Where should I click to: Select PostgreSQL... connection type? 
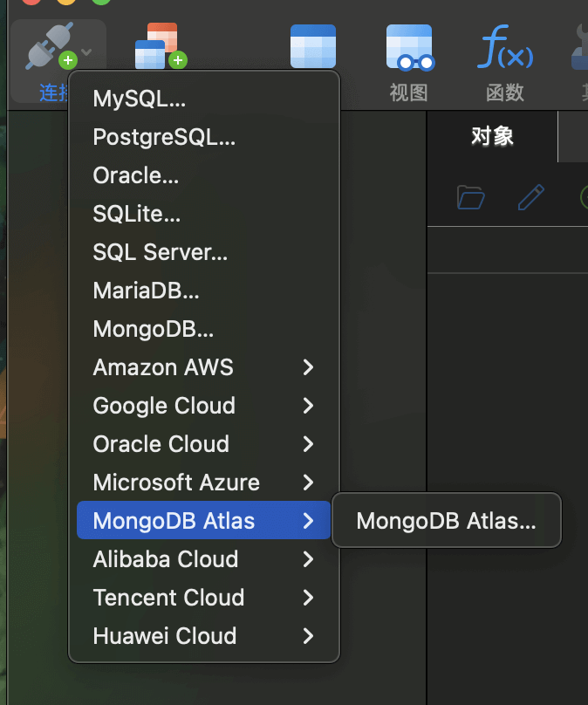tap(164, 137)
